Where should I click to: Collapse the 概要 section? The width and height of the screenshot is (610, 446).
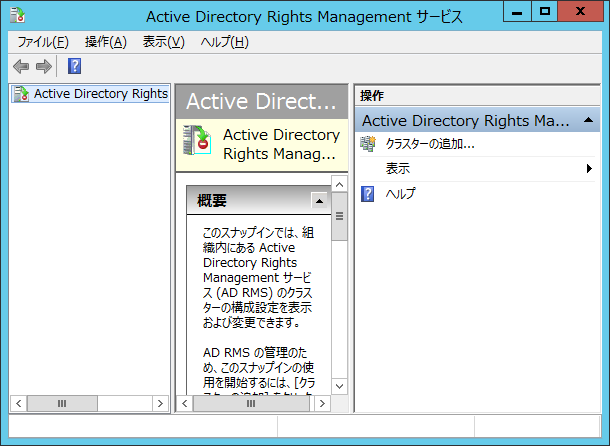319,201
